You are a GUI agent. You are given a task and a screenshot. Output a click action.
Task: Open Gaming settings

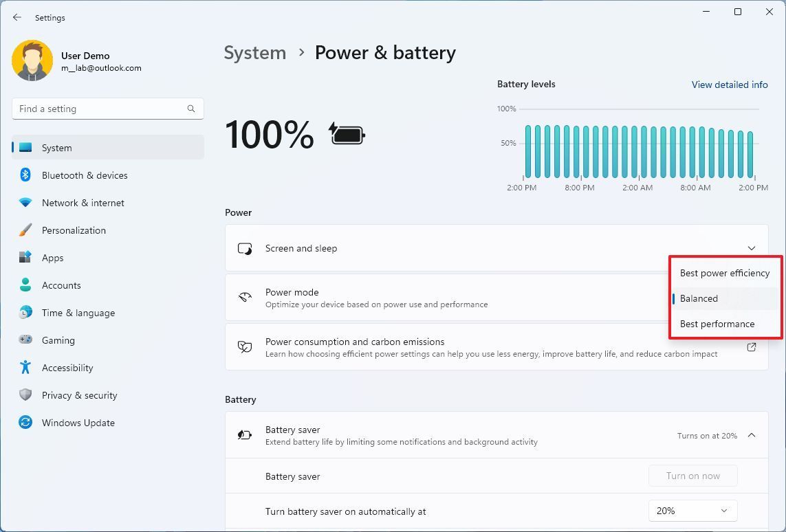point(58,340)
